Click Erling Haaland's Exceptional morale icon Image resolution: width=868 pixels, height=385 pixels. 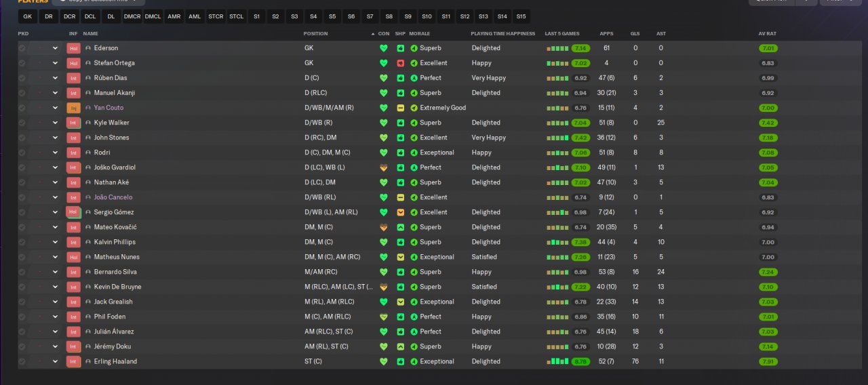pos(414,361)
